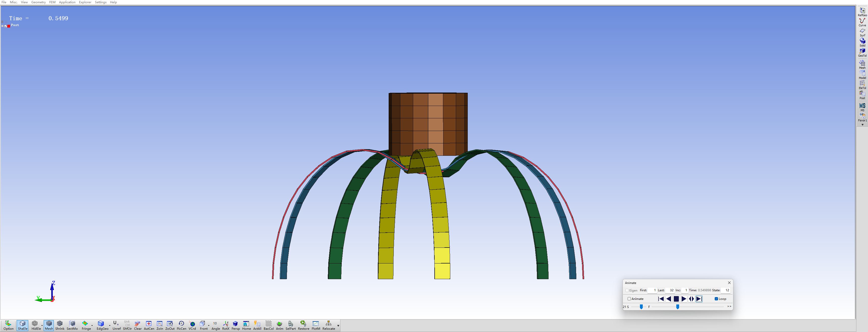Zoom in with the ZoIn tool

click(160, 325)
